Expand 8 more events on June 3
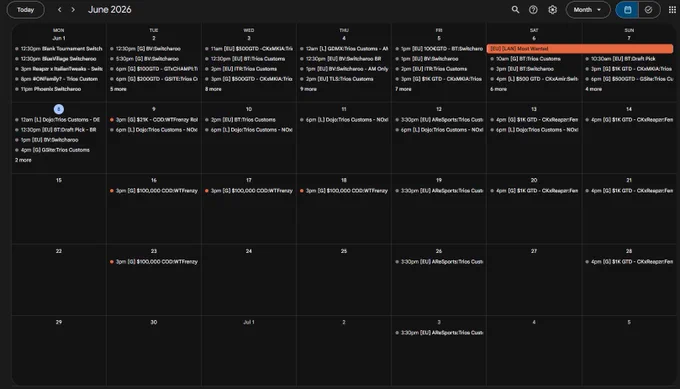This screenshot has width=680, height=389. 213,89
